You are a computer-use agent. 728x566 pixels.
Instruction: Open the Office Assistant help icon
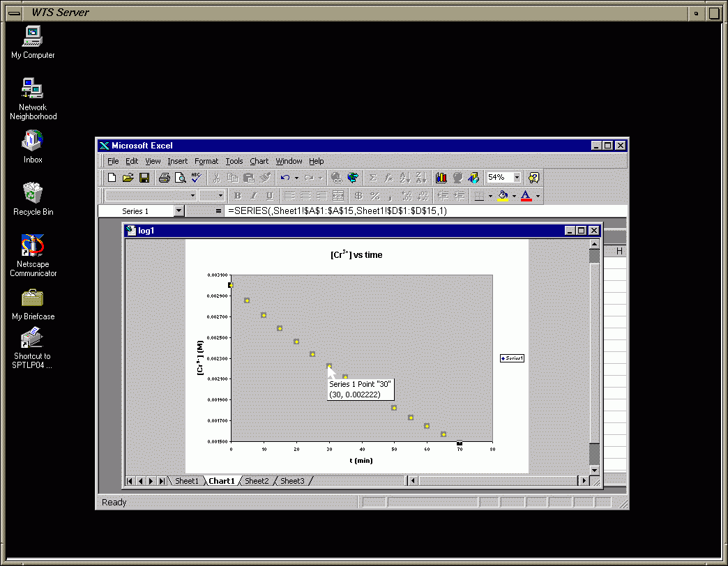click(x=533, y=178)
